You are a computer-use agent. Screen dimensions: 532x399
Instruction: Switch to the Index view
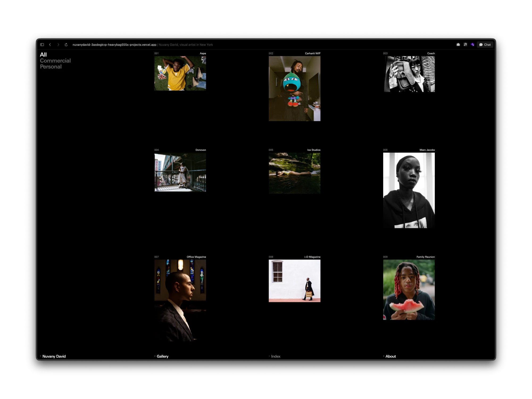tap(276, 356)
